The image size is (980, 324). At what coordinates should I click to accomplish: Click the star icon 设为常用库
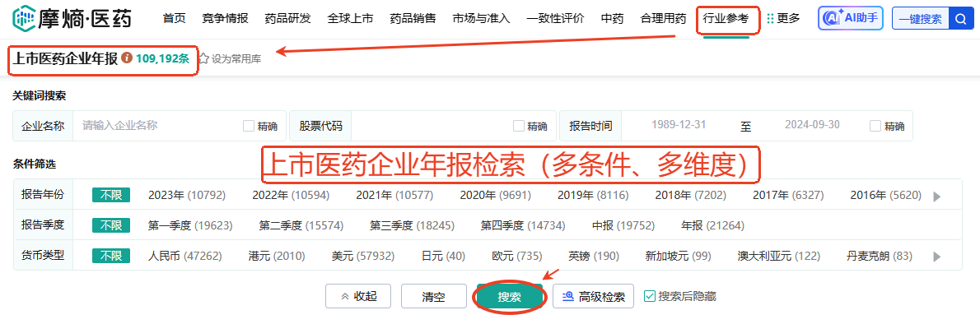(x=203, y=59)
